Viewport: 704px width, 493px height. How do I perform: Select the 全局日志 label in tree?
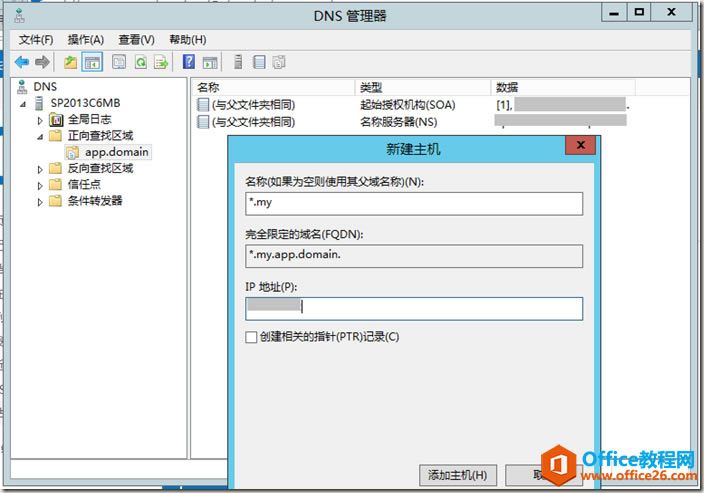[89, 119]
